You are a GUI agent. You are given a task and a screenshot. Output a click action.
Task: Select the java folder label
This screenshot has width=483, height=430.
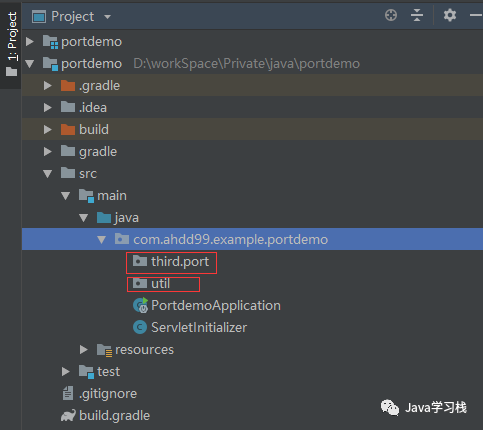(127, 218)
